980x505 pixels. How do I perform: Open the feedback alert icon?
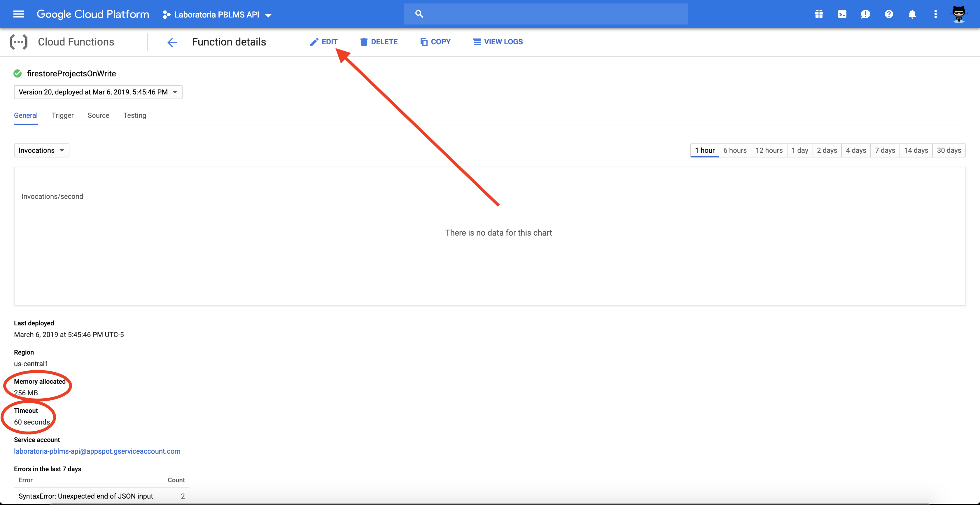pyautogui.click(x=865, y=14)
